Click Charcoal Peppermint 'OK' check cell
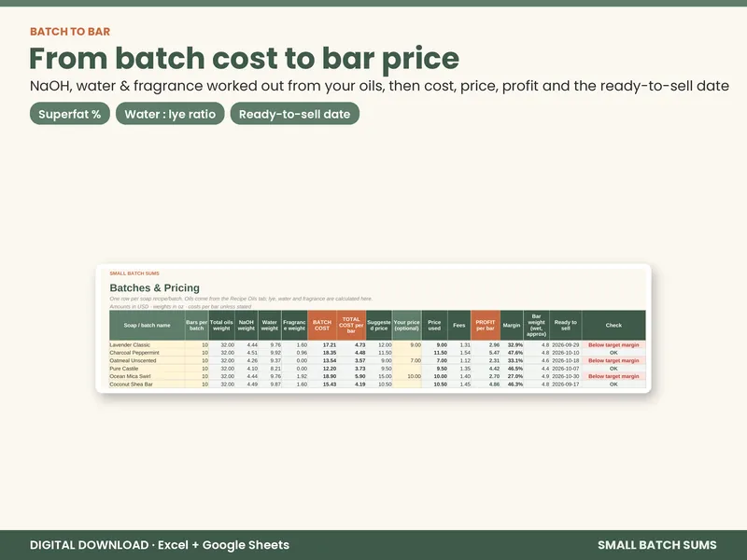This screenshot has width=747, height=560. 613,353
